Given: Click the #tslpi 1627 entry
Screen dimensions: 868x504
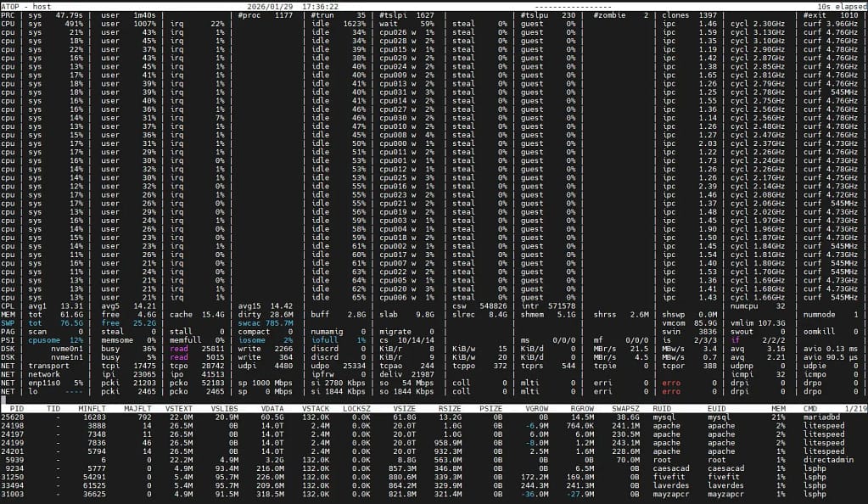Looking at the screenshot, I should pyautogui.click(x=407, y=15).
